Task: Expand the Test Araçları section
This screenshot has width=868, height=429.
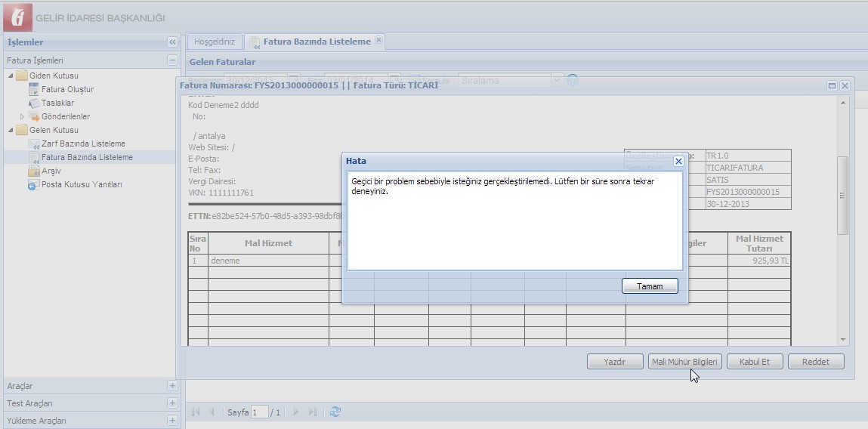Action: pos(172,403)
